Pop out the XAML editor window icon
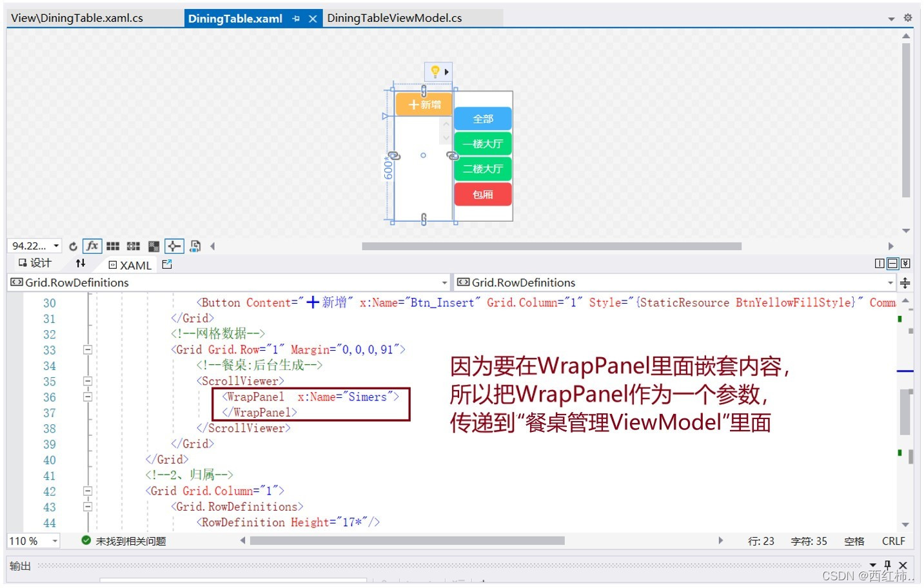 [167, 264]
